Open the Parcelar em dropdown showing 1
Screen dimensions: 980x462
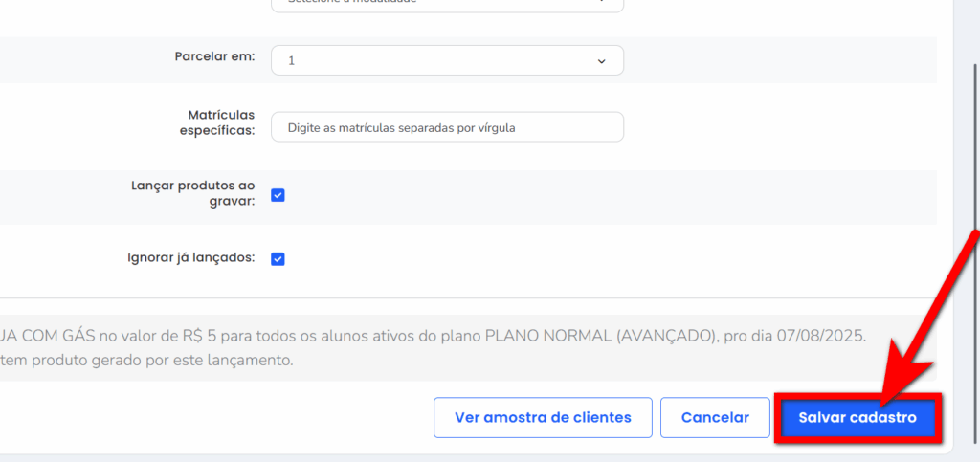pyautogui.click(x=447, y=60)
